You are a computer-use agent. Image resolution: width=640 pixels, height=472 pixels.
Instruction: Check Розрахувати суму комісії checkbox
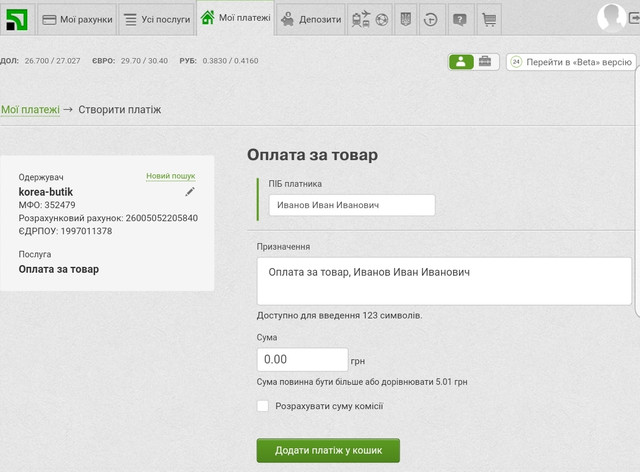click(262, 406)
